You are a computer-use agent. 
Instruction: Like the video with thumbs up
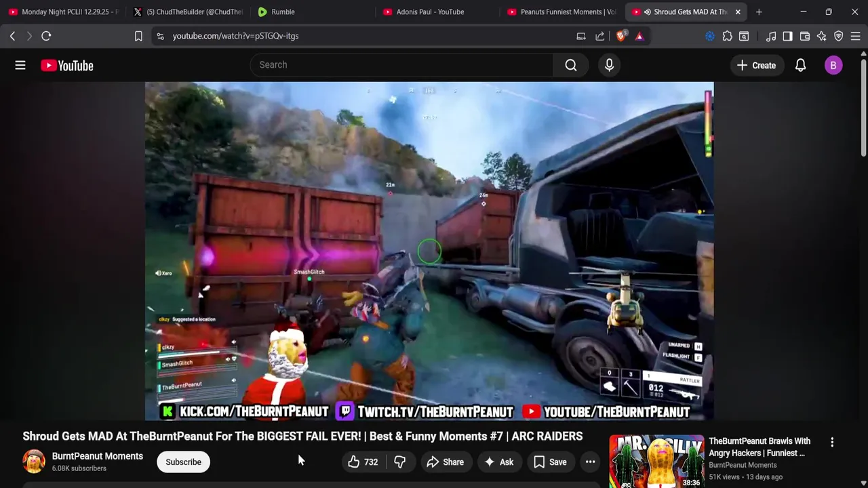363,462
